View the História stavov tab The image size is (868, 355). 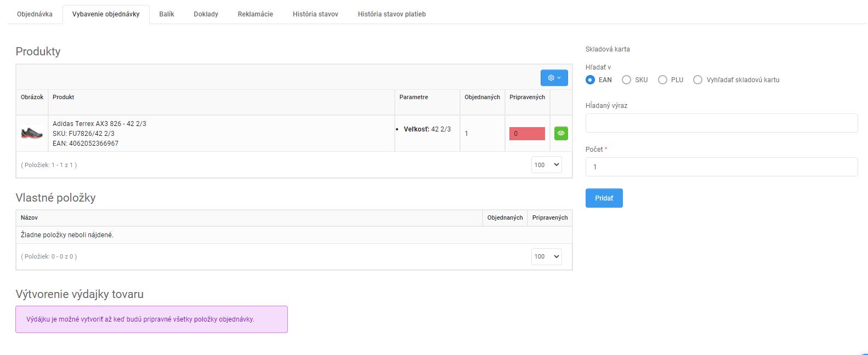[315, 14]
